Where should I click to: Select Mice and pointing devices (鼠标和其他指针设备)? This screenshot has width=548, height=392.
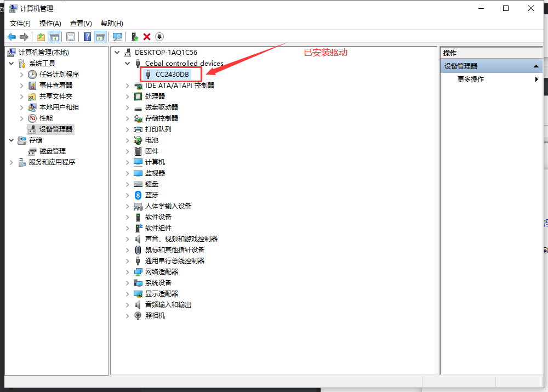175,249
